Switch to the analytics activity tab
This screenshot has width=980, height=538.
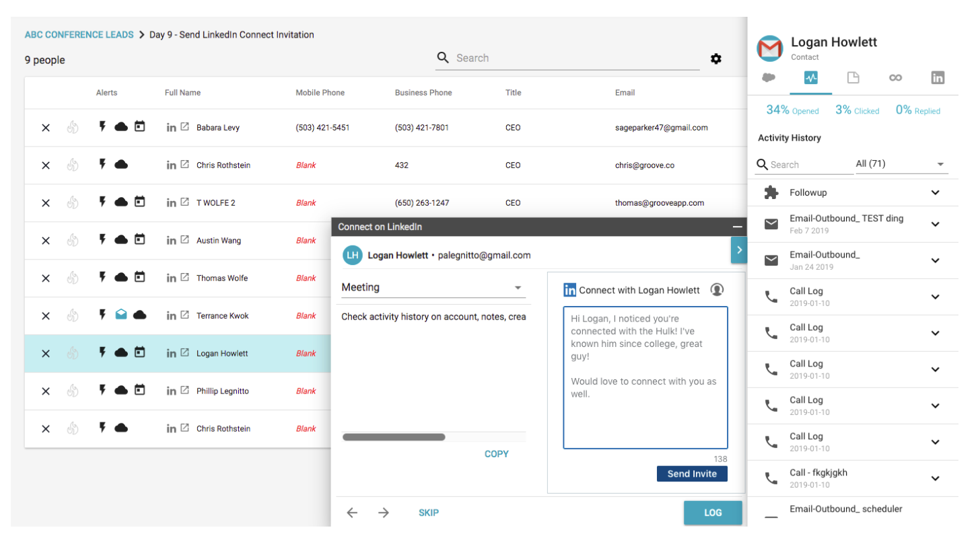tap(810, 77)
